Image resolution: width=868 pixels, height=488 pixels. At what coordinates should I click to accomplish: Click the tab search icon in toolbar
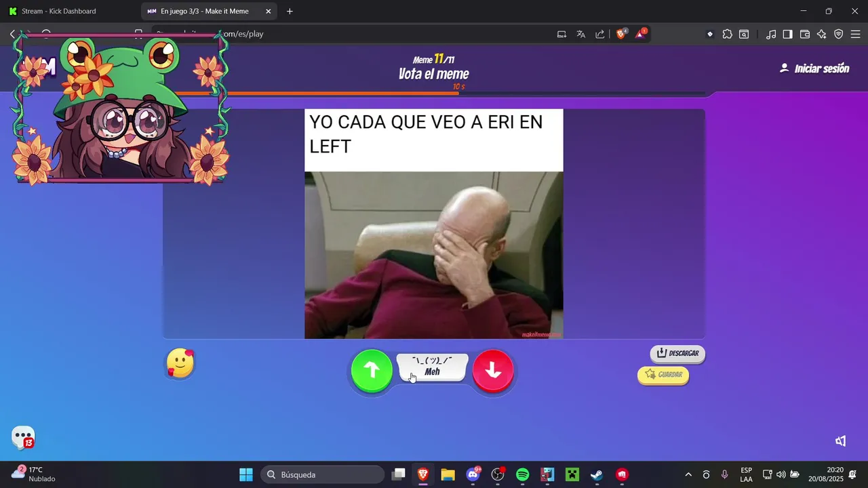pos(744,34)
